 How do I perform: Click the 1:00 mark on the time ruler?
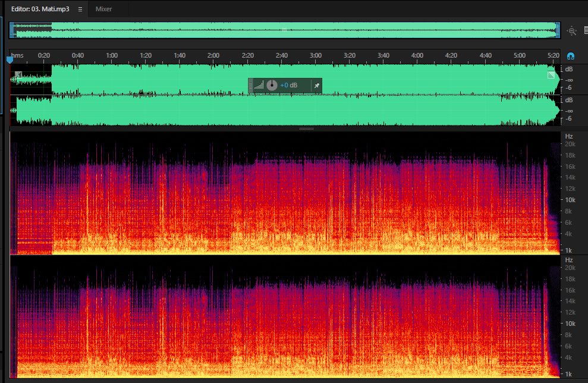tap(112, 55)
